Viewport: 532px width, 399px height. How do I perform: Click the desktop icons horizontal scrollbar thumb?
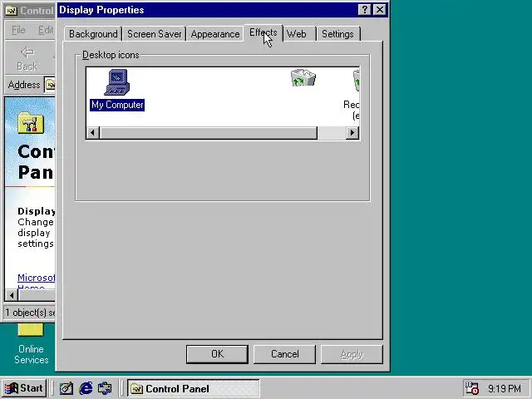pyautogui.click(x=209, y=133)
